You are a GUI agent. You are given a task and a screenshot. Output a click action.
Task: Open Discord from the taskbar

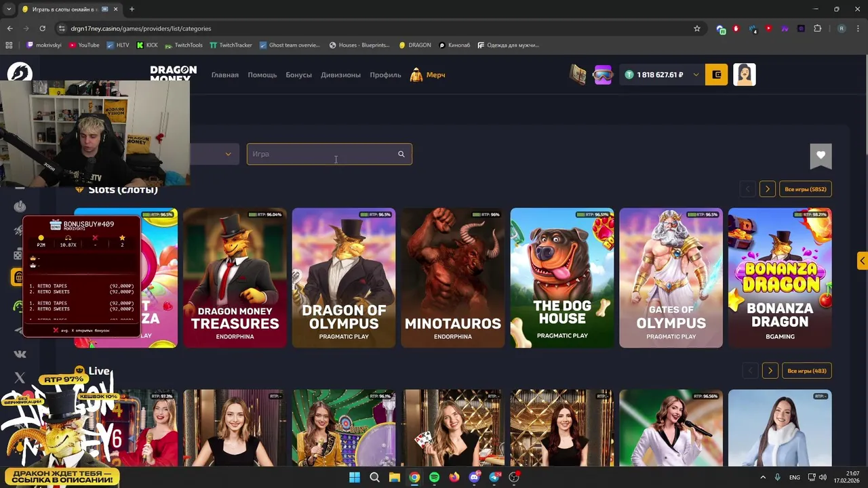pos(474,477)
